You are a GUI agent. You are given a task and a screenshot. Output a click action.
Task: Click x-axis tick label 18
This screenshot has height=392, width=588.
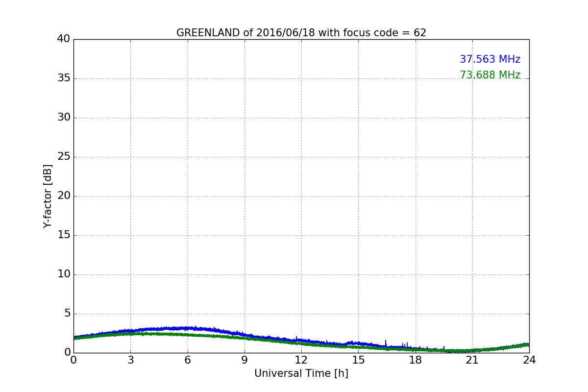tap(416, 360)
